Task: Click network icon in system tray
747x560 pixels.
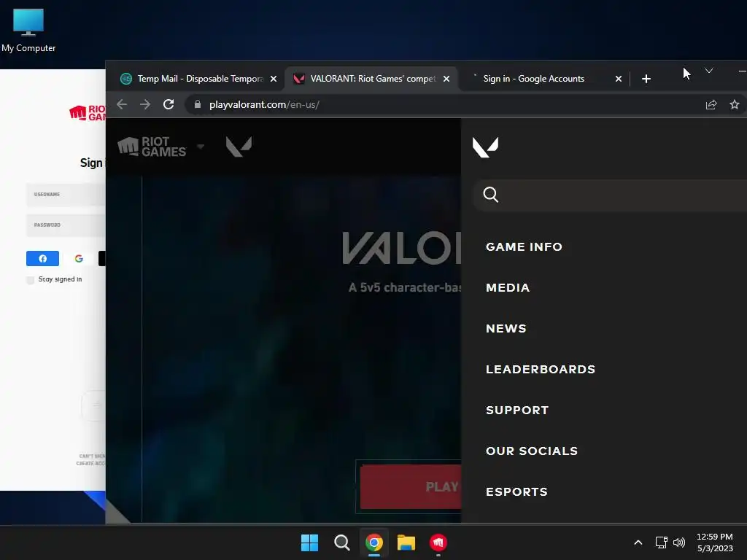Action: [661, 542]
